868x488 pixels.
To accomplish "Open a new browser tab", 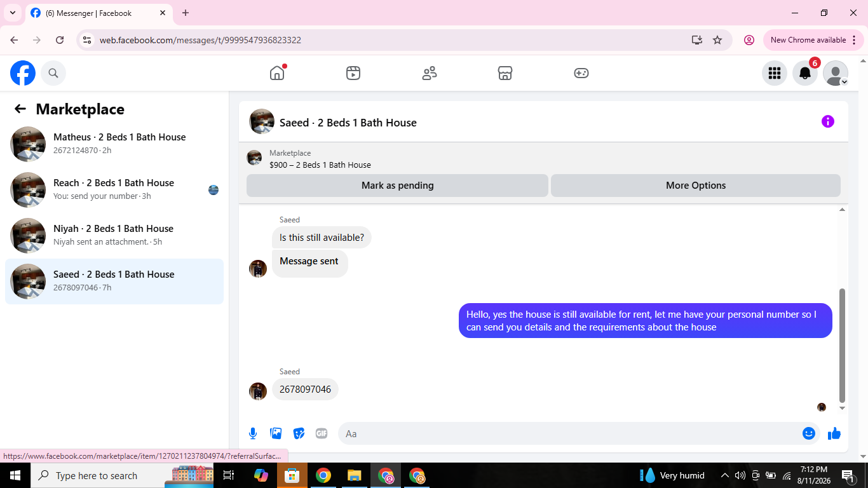I will [x=186, y=13].
